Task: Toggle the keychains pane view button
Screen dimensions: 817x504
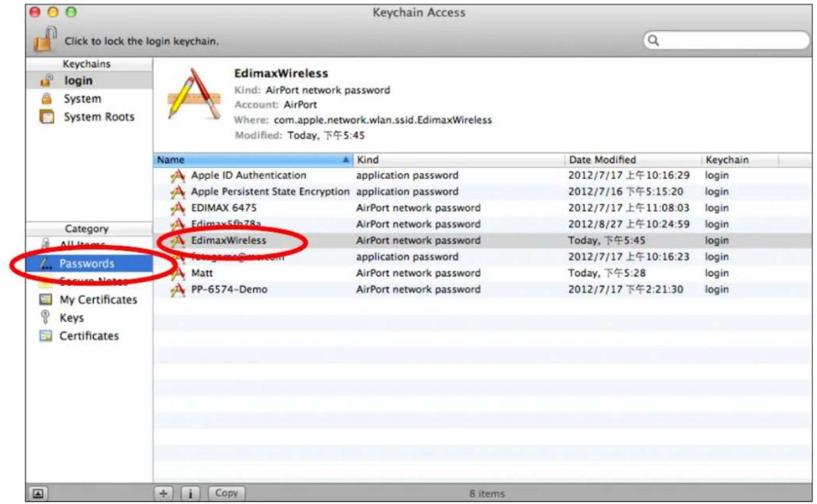Action: (37, 494)
